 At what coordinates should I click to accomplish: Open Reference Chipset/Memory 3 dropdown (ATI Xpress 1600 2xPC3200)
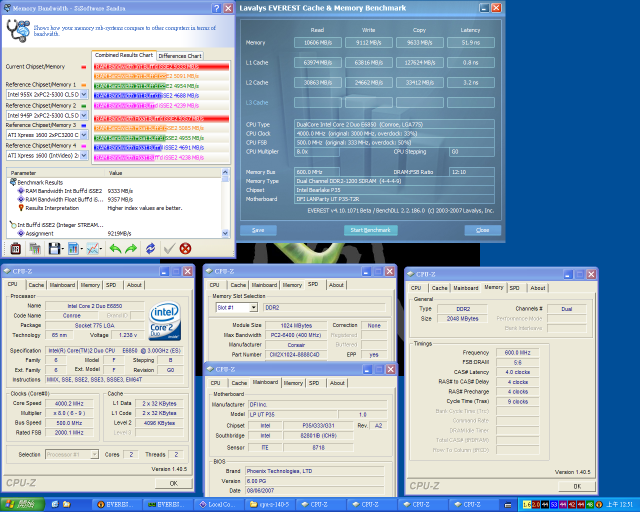[84, 135]
